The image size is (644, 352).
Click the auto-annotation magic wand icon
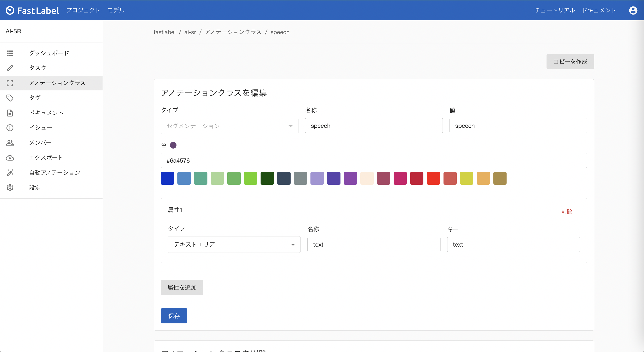pos(10,173)
